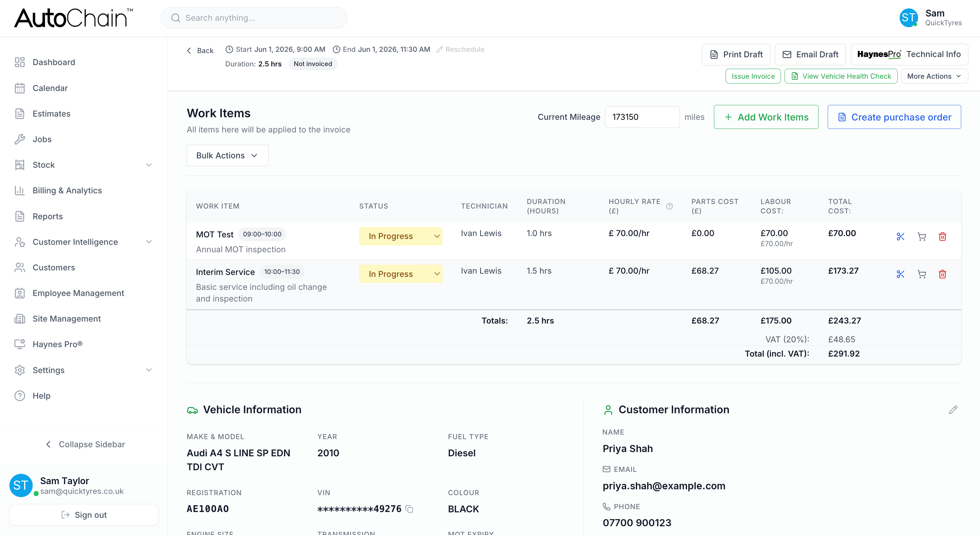Viewport: 980px width, 535px height.
Task: Expand the Settings submenu chevron
Action: pyautogui.click(x=149, y=370)
